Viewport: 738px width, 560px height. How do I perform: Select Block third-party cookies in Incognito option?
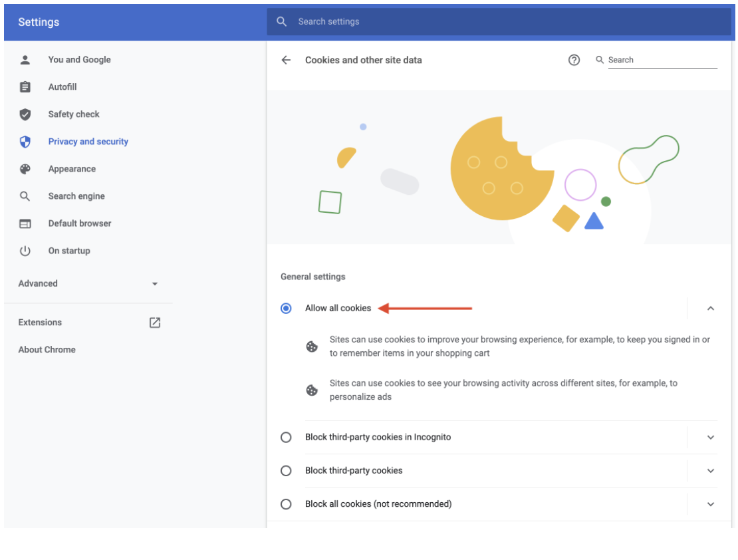(x=286, y=438)
